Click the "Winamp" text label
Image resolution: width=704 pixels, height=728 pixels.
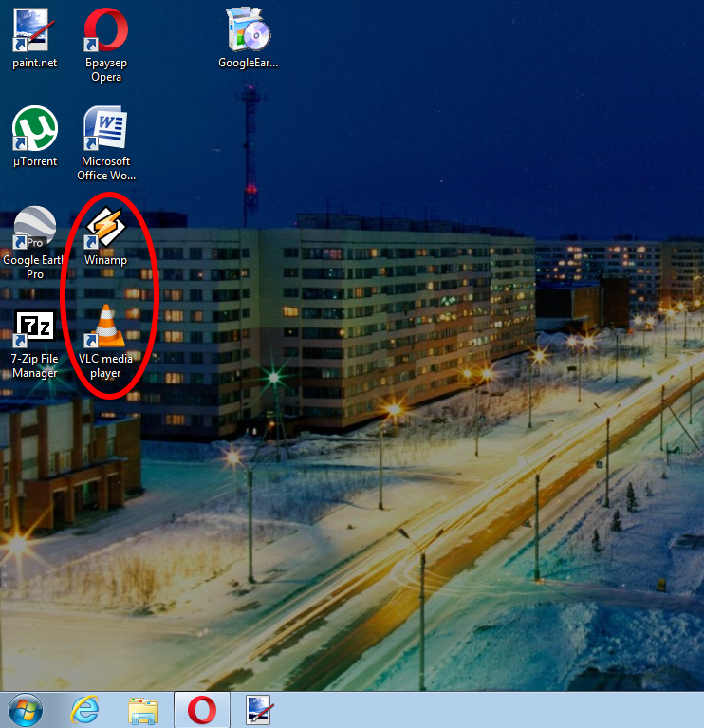tap(105, 260)
